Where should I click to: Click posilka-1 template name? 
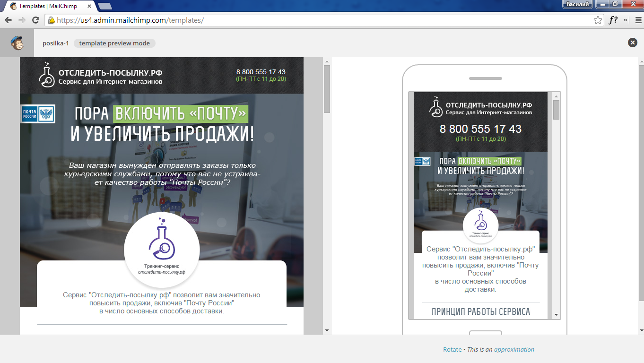pyautogui.click(x=55, y=43)
